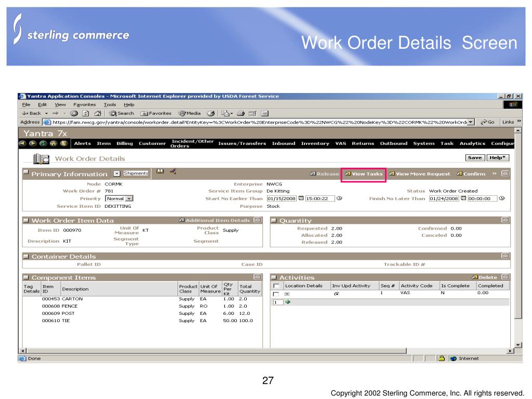Open clock picker for Start No Earlier Than
This screenshot has height=399, width=532.
(339, 198)
